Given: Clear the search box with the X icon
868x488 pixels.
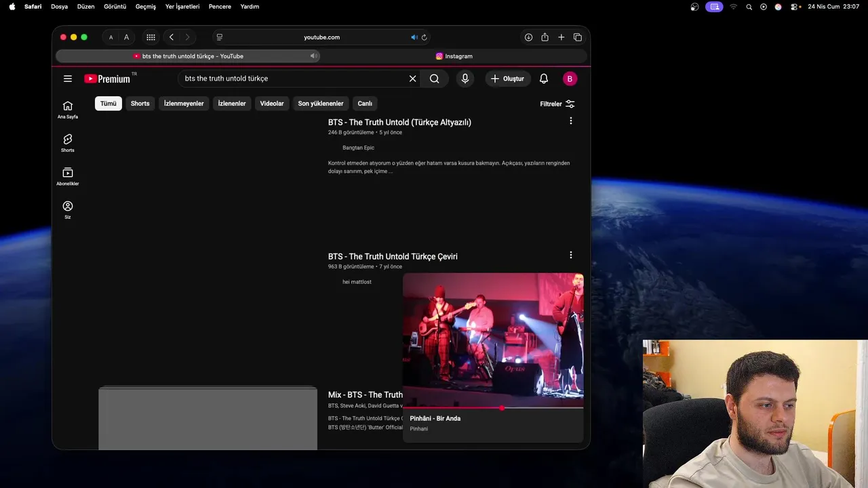Looking at the screenshot, I should (412, 79).
